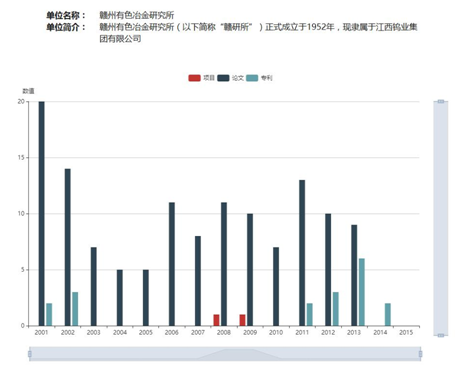
Task: Click the 单位简介 heading label
Action: (x=66, y=27)
